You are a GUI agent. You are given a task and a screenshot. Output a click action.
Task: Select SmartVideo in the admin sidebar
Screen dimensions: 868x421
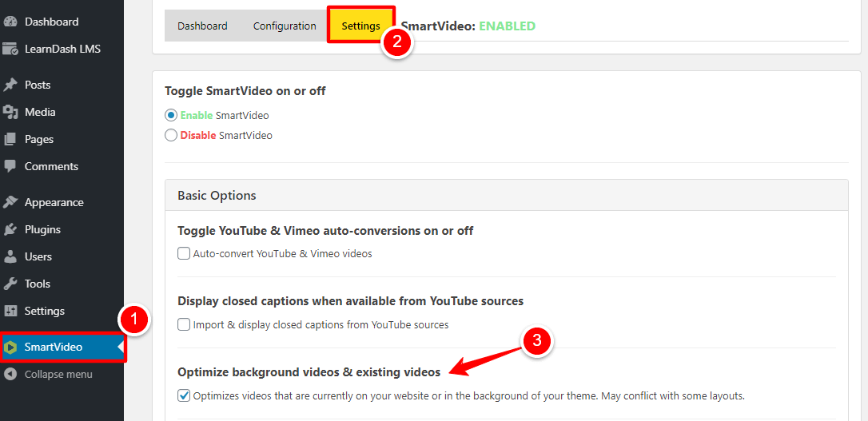pyautogui.click(x=62, y=348)
